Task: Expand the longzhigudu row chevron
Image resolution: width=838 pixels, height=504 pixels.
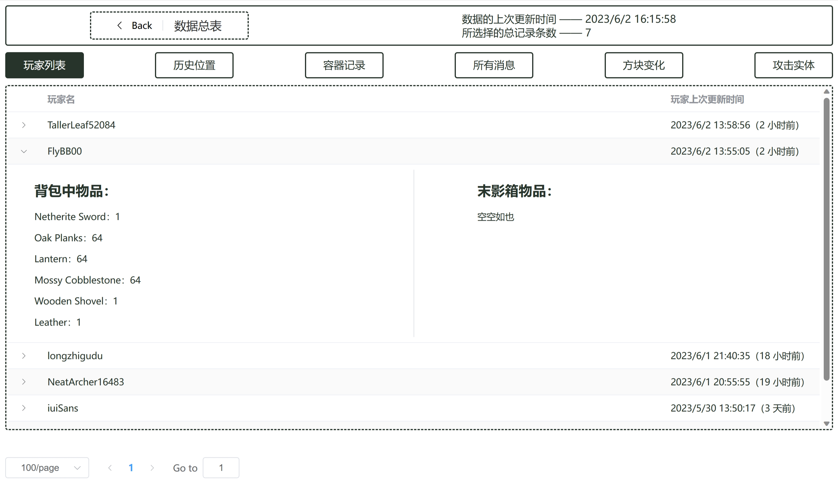Action: click(x=24, y=356)
